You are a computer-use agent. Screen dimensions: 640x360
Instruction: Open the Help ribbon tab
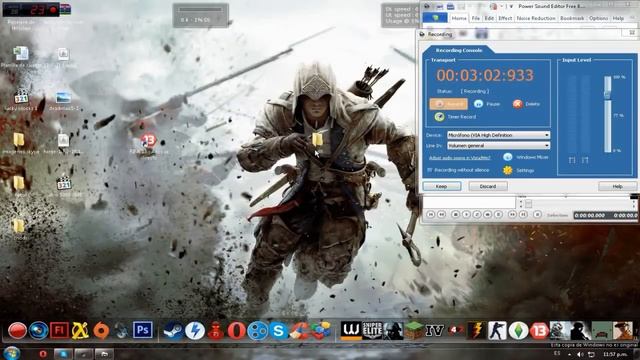tap(618, 18)
